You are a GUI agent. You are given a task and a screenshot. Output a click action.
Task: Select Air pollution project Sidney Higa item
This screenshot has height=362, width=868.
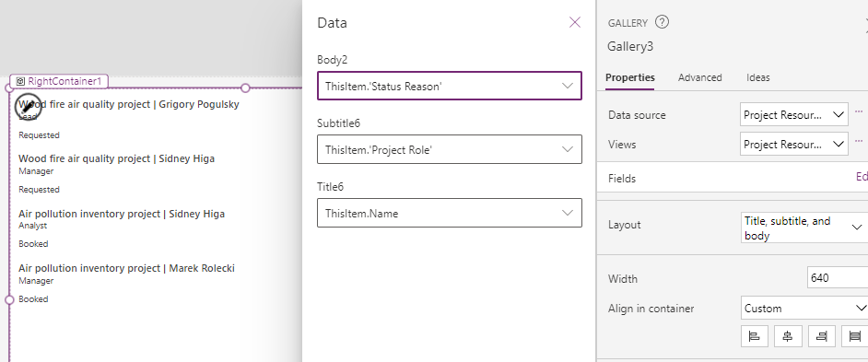tap(122, 214)
